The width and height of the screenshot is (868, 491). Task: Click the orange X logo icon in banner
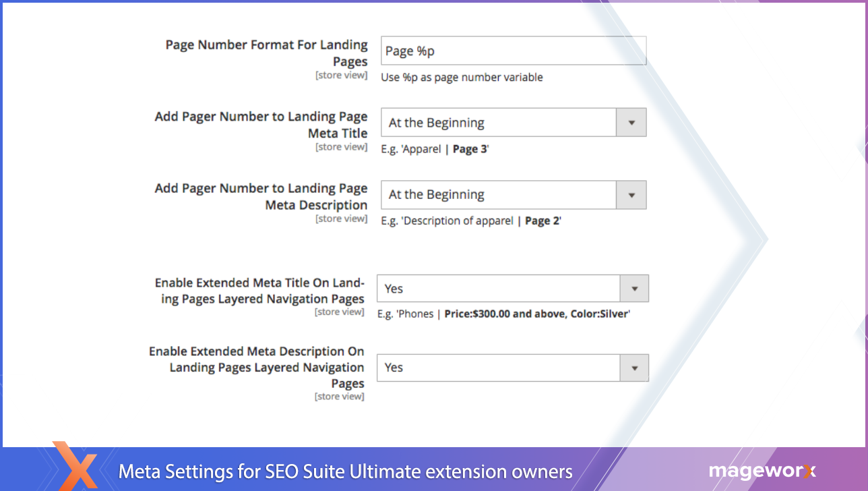click(75, 465)
